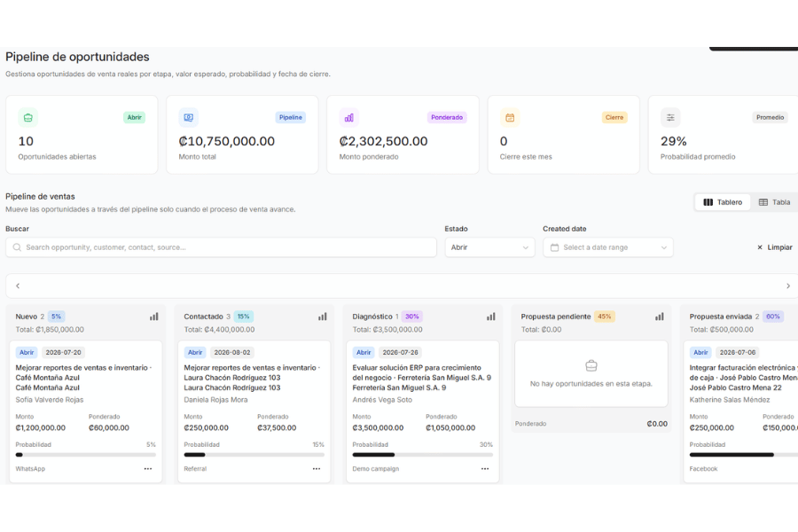
Task: Click the calendar icon on Cierre este mes card
Action: 510,118
